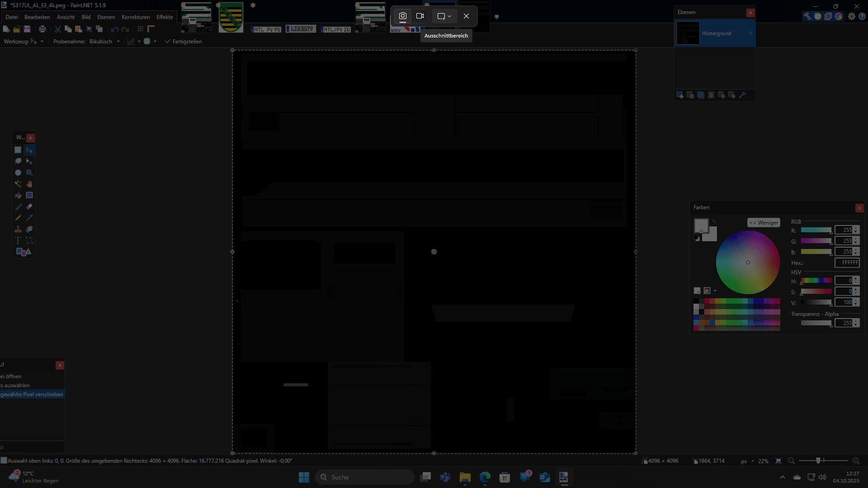Screen dimensions: 868x488
Task: Select the Text tool
Action: click(x=18, y=240)
